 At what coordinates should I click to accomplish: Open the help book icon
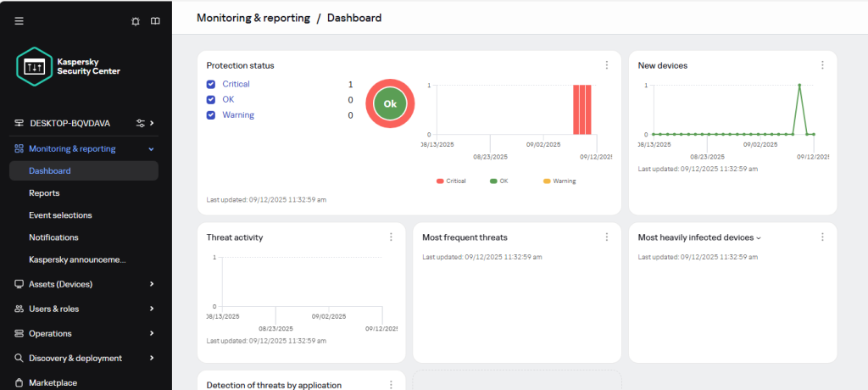pyautogui.click(x=156, y=21)
